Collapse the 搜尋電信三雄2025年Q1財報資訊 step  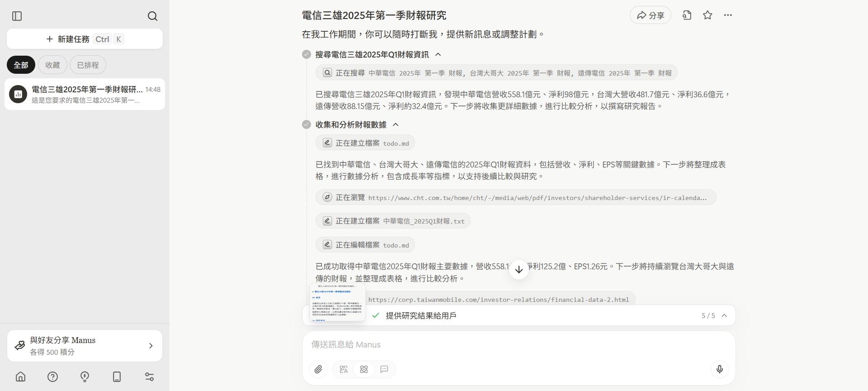tap(438, 55)
